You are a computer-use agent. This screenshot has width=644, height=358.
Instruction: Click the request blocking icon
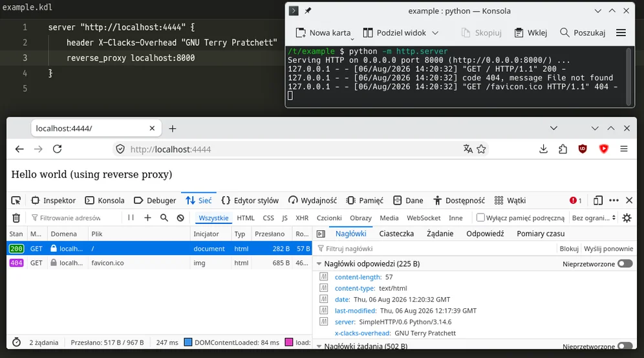[180, 218]
